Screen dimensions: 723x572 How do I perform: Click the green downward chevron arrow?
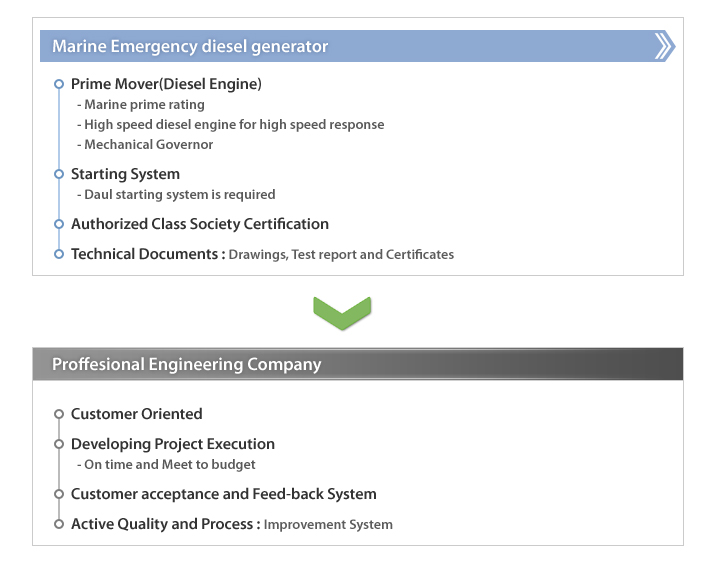(x=342, y=313)
